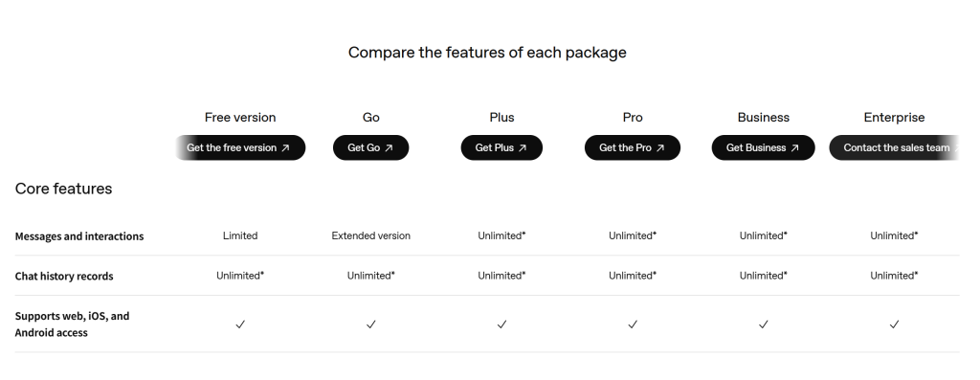The image size is (980, 380).
Task: Click the Pro column checkmark icon
Action: pyautogui.click(x=633, y=324)
